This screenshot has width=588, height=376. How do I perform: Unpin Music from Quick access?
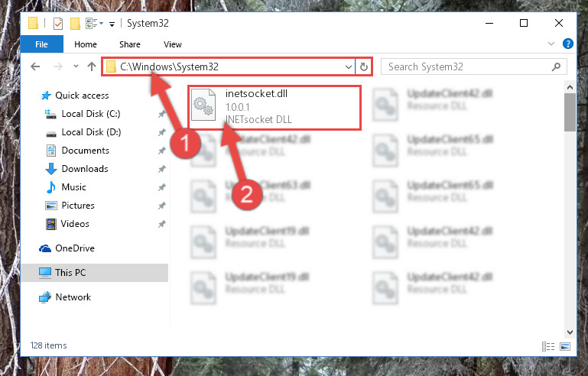pos(161,187)
